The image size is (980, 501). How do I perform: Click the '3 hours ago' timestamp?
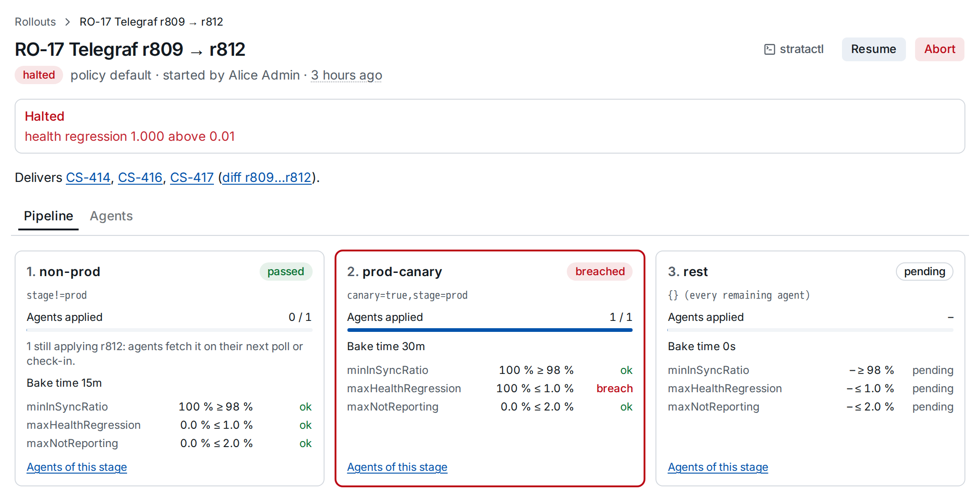pyautogui.click(x=346, y=75)
